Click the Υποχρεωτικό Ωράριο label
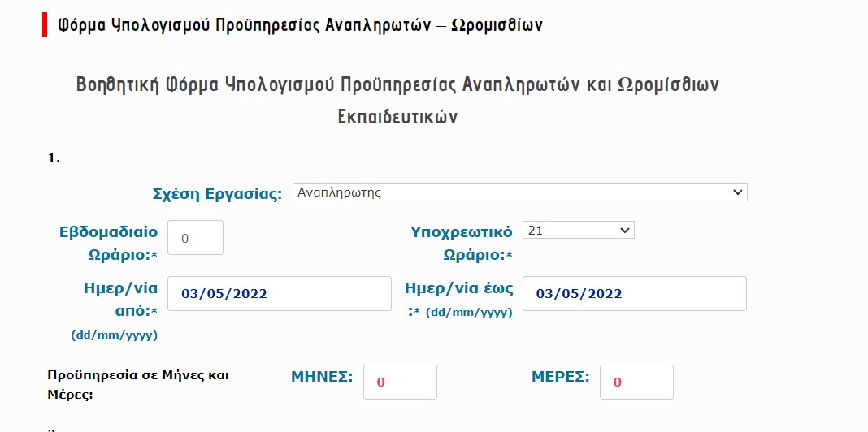The image size is (868, 432). [x=462, y=242]
